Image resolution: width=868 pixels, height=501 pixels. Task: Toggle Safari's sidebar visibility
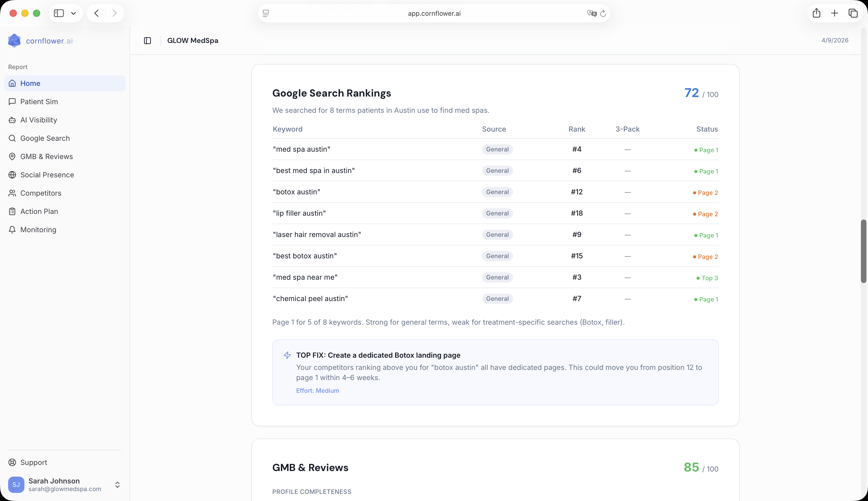[x=59, y=13]
